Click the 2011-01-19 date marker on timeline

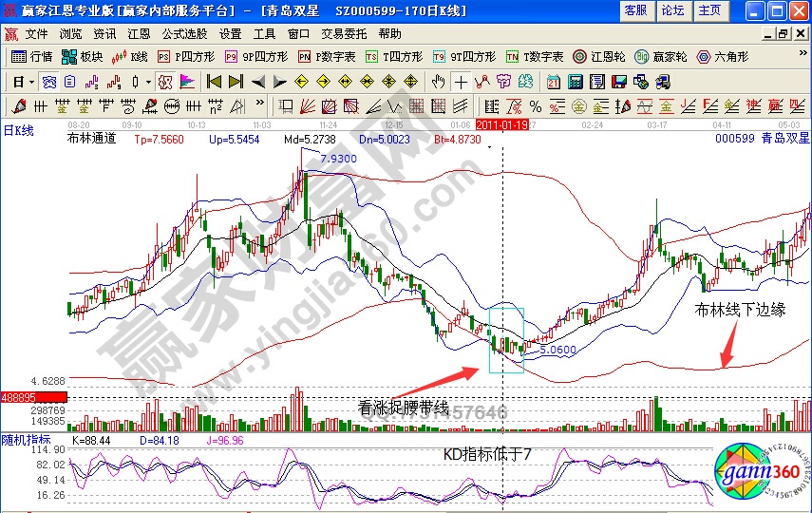(500, 123)
